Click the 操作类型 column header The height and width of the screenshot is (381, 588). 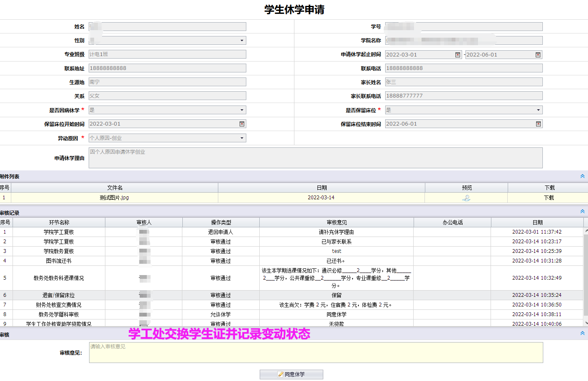[221, 222]
